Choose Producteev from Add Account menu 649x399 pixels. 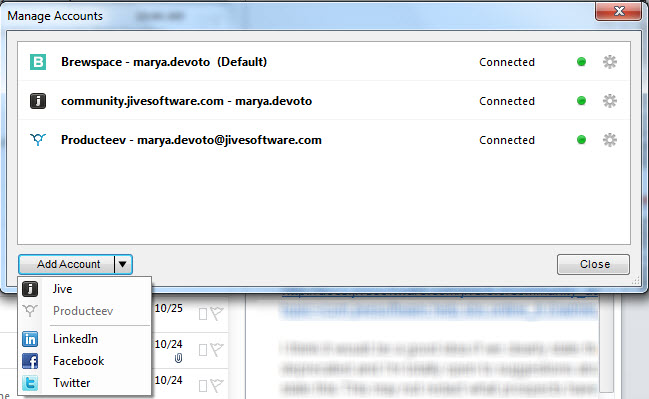(85, 311)
